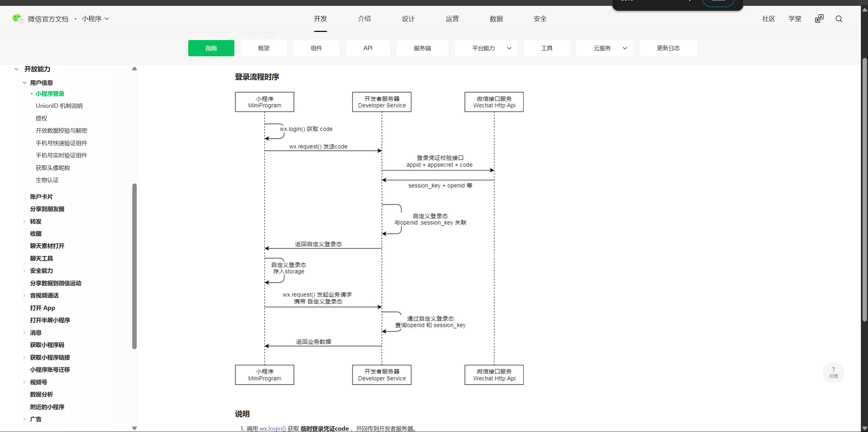Expand the 安全能力 tree item
Viewport: 868px width, 432px height.
[24, 271]
